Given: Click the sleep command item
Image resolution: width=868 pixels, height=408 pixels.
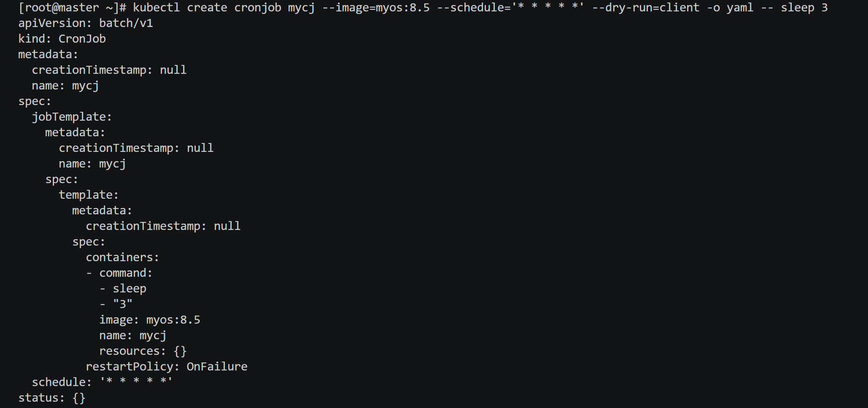Looking at the screenshot, I should (x=129, y=289).
